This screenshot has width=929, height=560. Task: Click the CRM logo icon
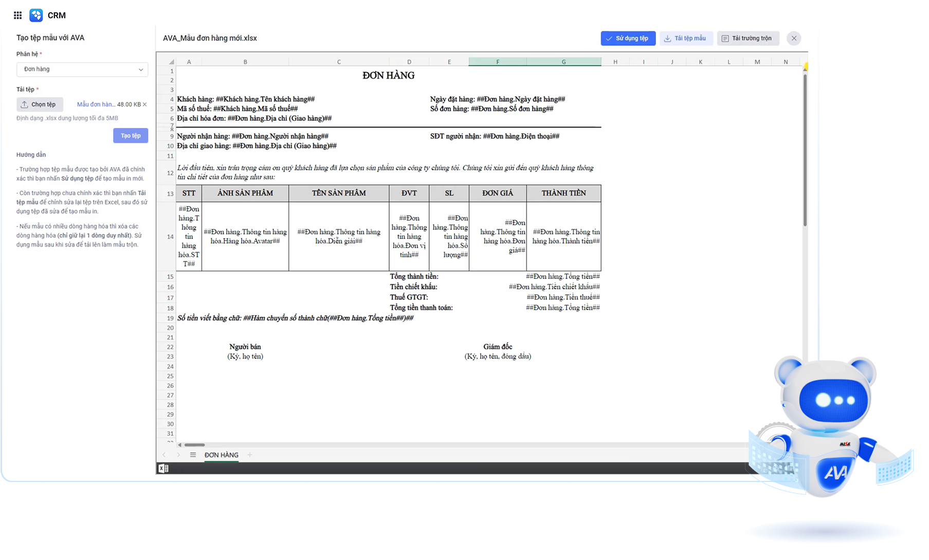click(x=36, y=15)
